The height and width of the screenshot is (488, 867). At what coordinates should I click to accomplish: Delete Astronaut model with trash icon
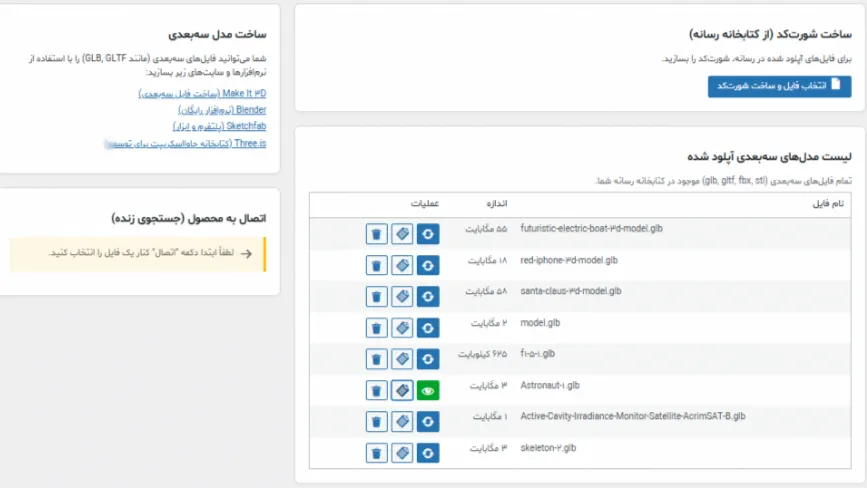coord(377,391)
